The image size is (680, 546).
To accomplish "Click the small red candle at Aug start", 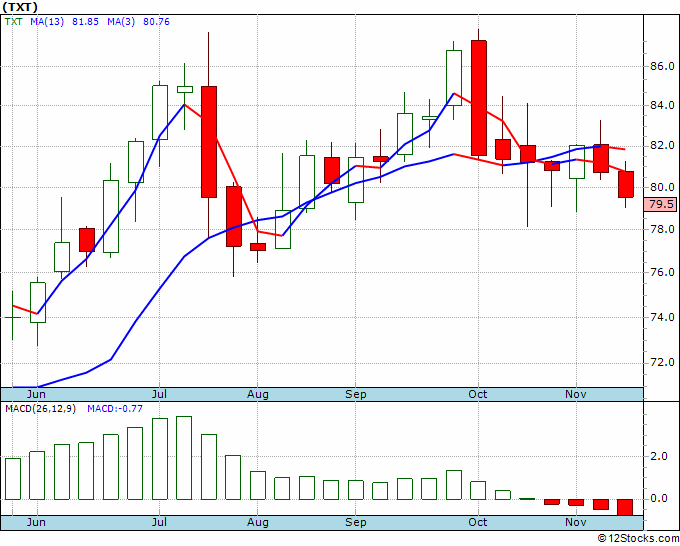I will click(x=258, y=247).
